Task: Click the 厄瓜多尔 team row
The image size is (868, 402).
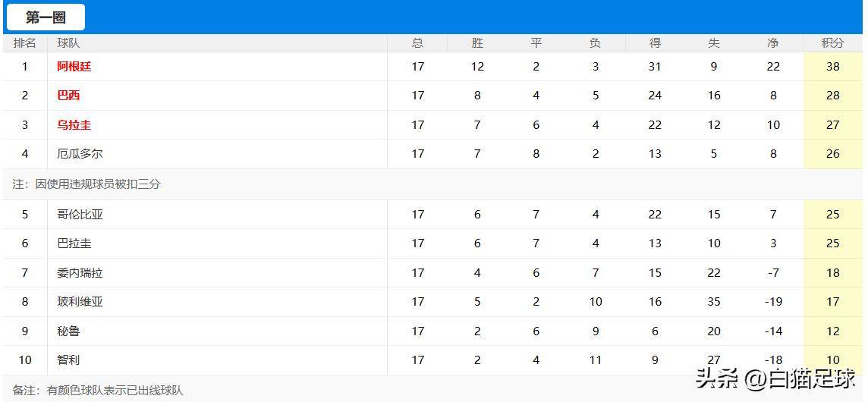Action: [x=80, y=154]
